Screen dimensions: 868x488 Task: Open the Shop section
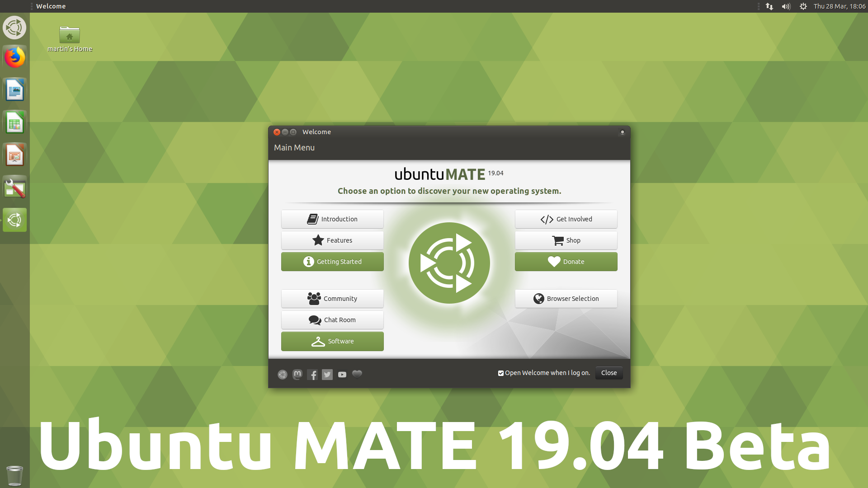coord(566,239)
